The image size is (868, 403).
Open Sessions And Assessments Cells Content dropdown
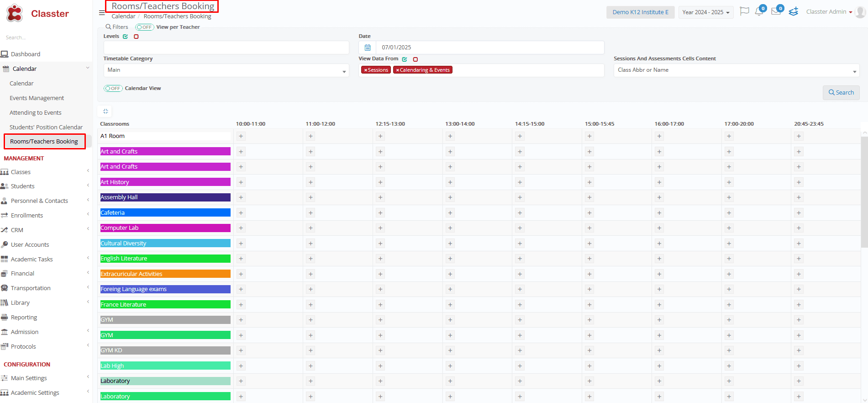736,70
